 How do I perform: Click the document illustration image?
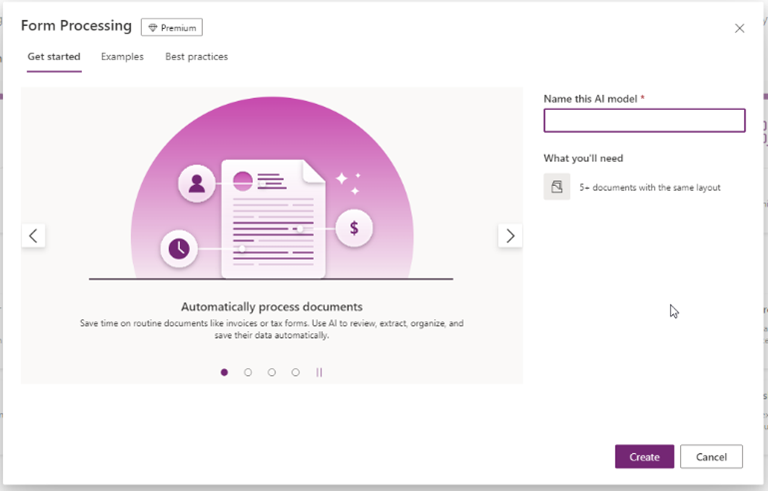pyautogui.click(x=272, y=189)
